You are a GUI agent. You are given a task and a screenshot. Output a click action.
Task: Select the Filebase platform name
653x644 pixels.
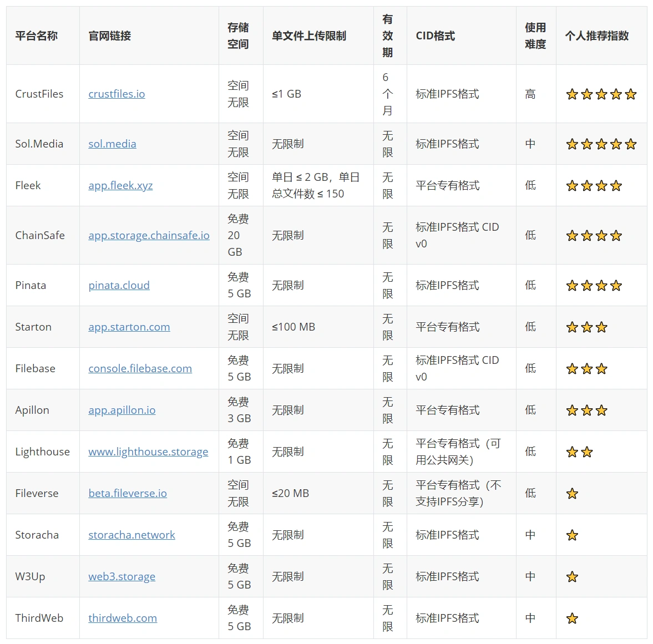point(35,369)
